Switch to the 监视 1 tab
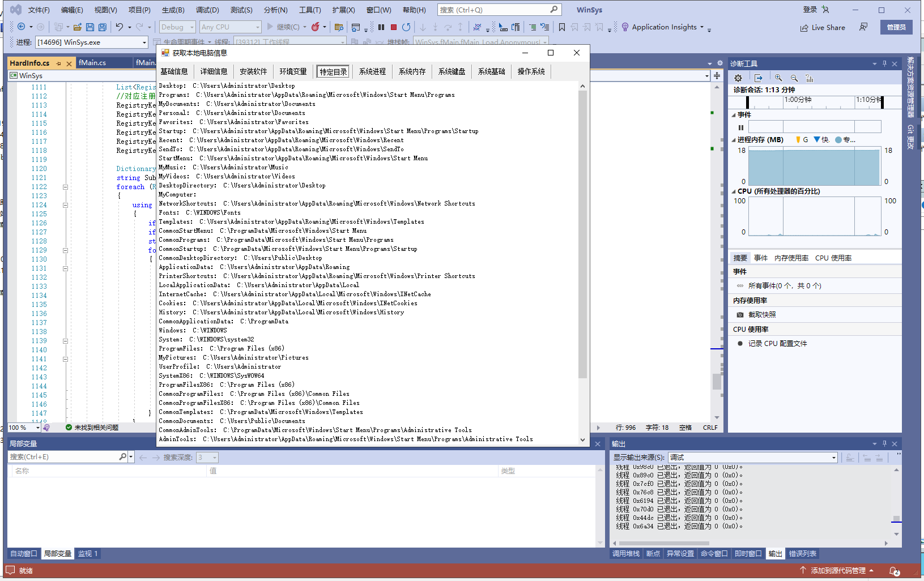Viewport: 924px width, 581px height. [88, 554]
